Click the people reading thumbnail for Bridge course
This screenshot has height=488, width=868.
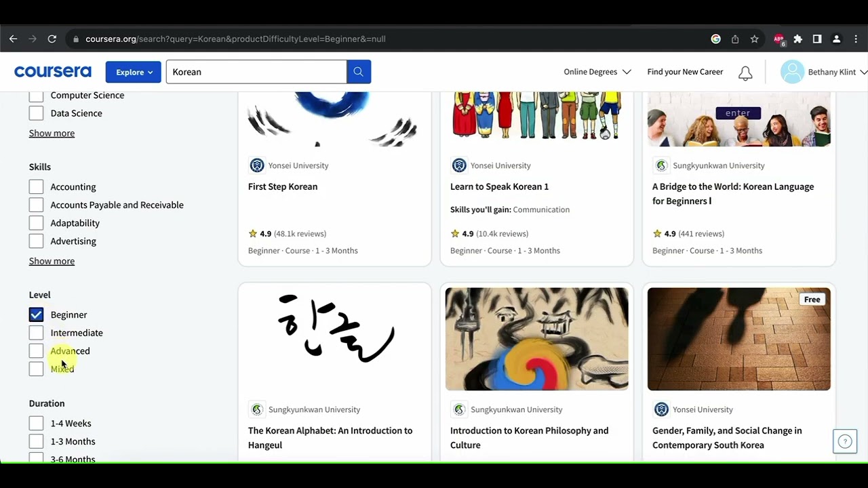(739, 119)
